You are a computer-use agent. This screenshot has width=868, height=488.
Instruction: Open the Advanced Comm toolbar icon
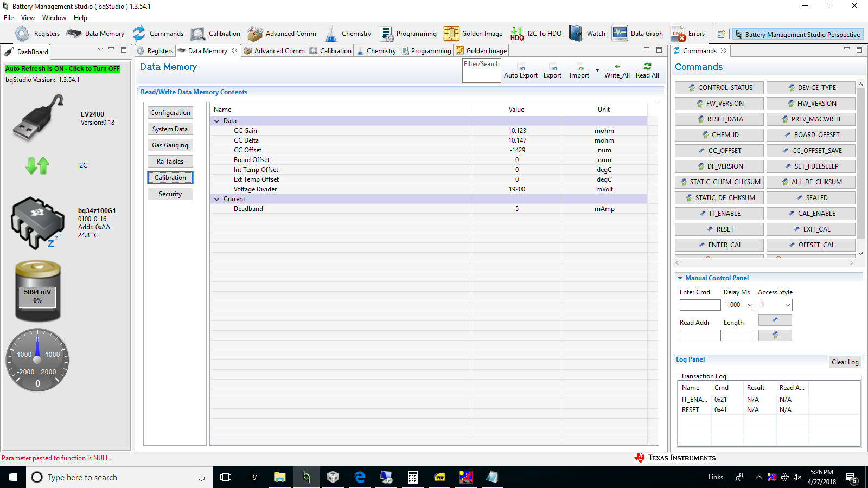[x=255, y=34]
